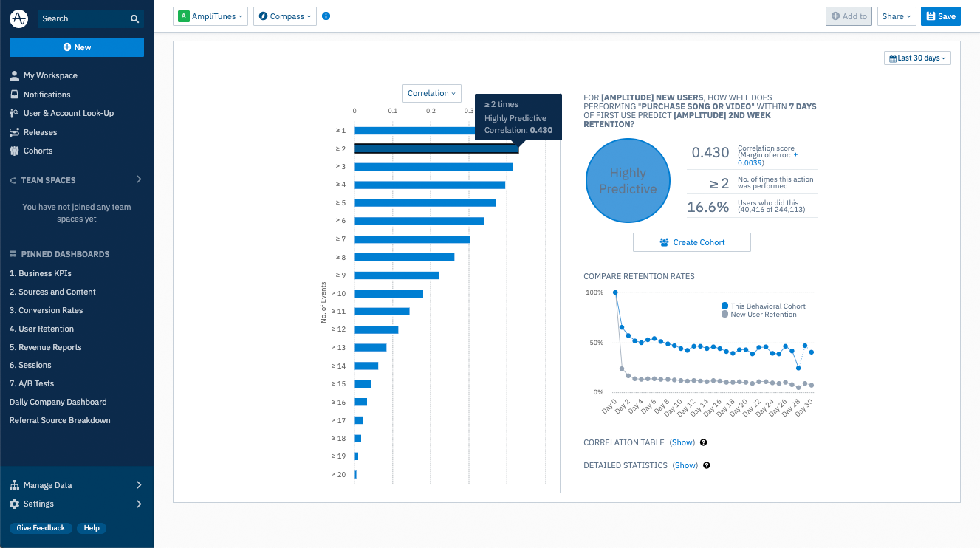Open the Daily Company Dashboard
The image size is (980, 548).
[58, 402]
